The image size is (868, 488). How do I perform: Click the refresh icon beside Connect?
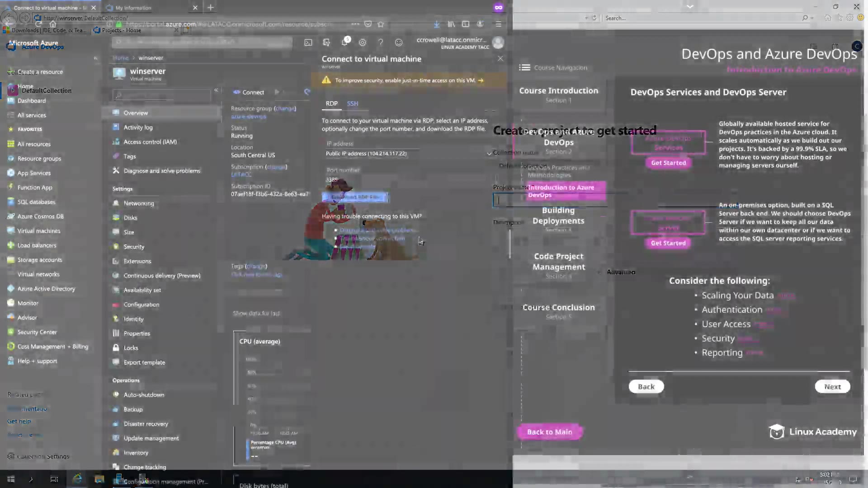pyautogui.click(x=307, y=92)
